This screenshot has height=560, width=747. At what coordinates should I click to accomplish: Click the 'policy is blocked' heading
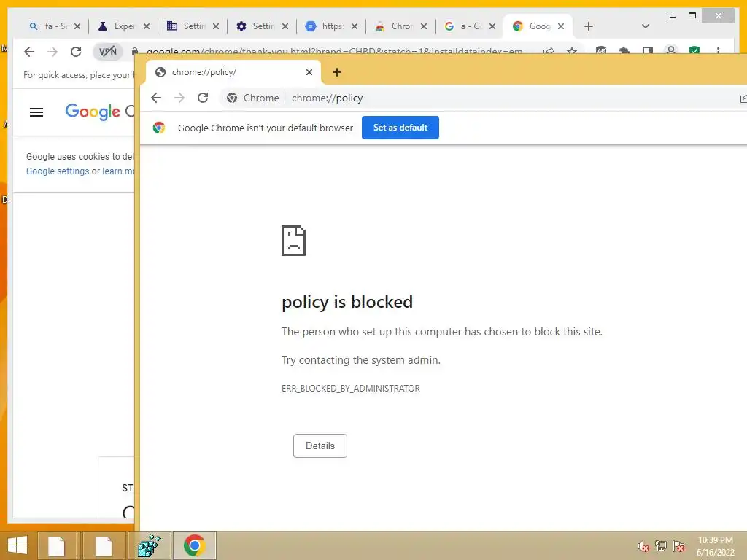click(347, 302)
